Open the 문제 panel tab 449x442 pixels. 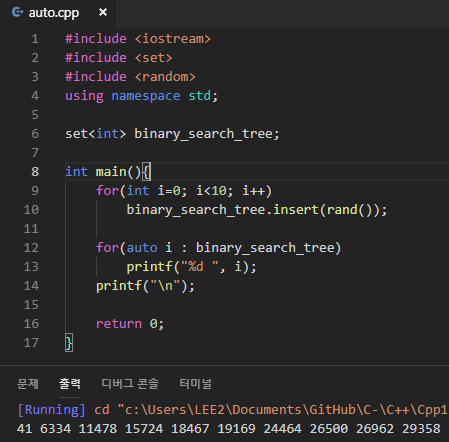pyautogui.click(x=28, y=384)
